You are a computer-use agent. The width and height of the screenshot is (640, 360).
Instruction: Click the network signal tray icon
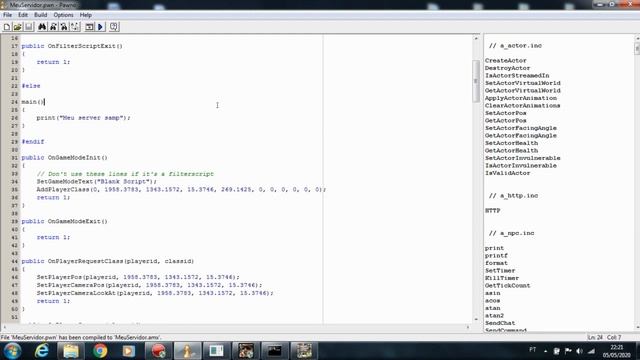[591, 351]
